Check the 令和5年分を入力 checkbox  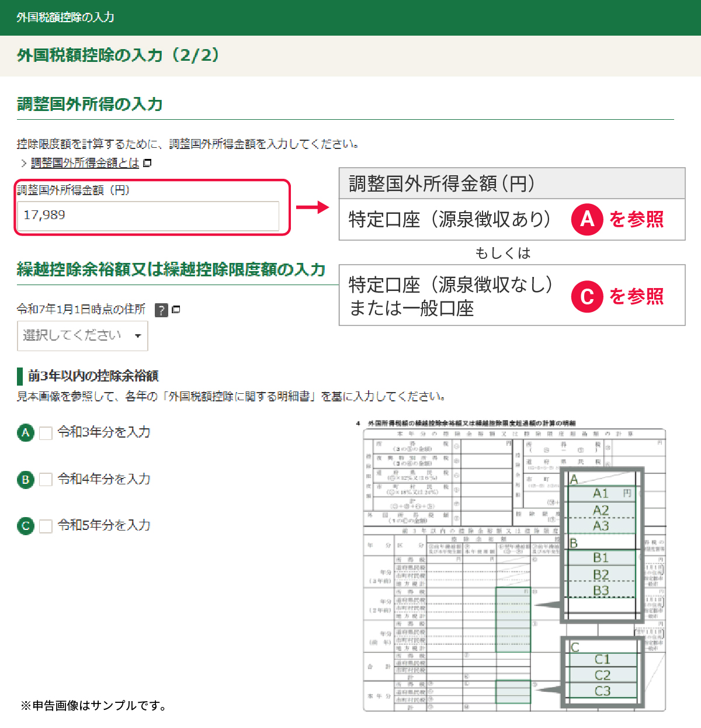(x=46, y=526)
